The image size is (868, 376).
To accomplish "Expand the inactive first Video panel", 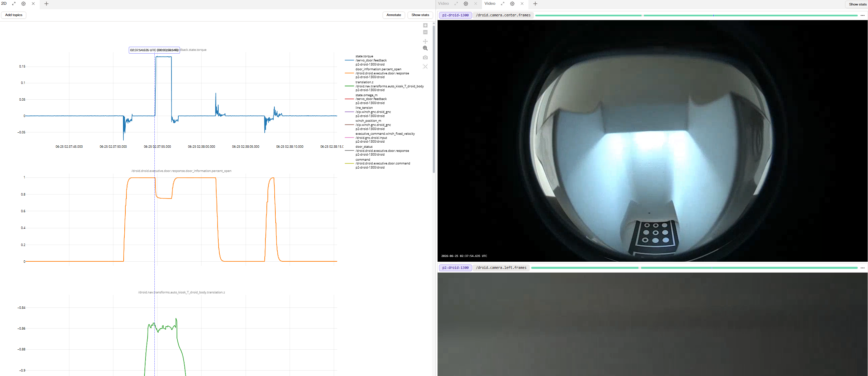I will [x=456, y=4].
